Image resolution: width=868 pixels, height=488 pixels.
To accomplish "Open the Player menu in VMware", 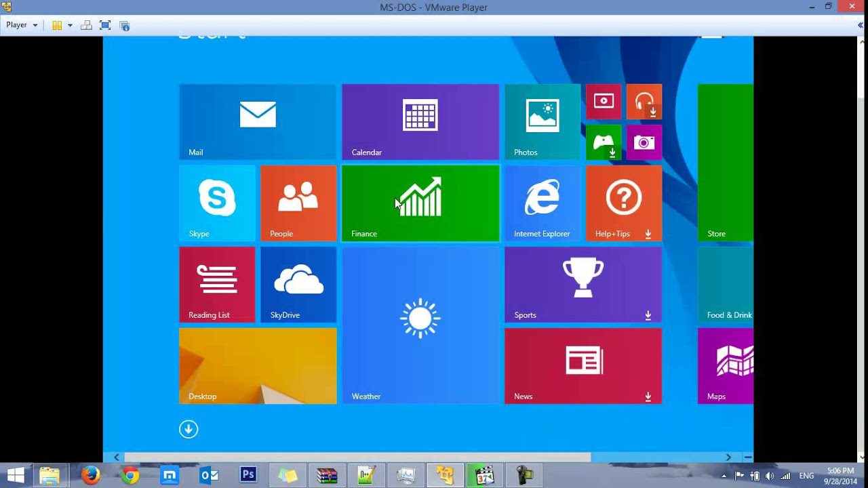I will click(x=22, y=25).
